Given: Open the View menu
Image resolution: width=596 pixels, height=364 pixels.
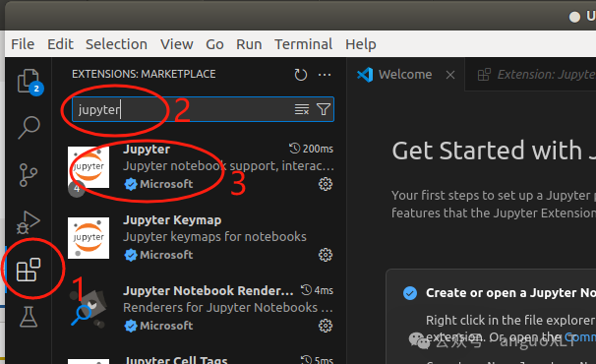Looking at the screenshot, I should 177,44.
